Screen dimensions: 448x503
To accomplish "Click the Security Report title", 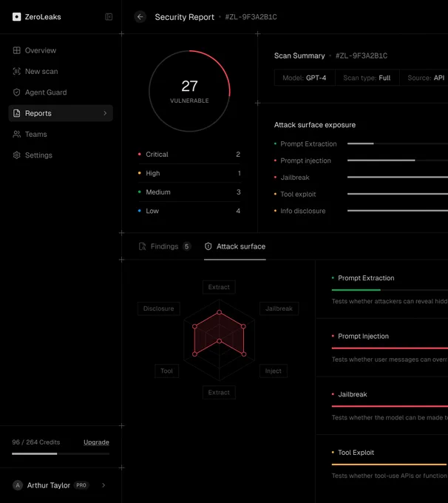I will pos(184,17).
